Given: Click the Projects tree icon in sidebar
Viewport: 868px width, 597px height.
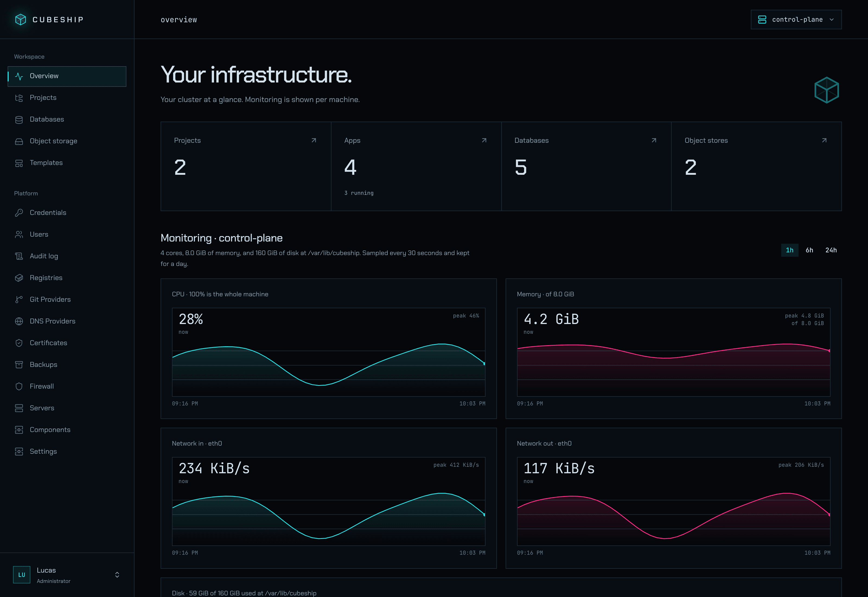Looking at the screenshot, I should [19, 98].
